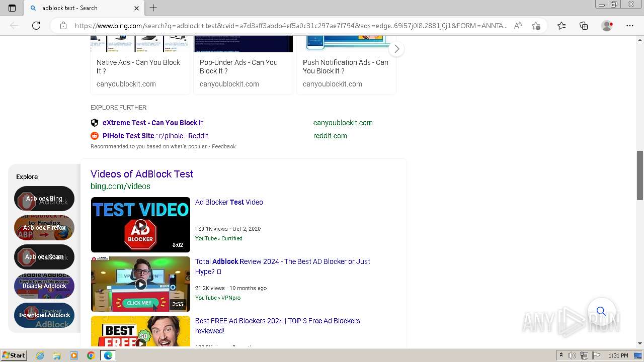Select Disable Adblock explore chip
Viewport: 644px width, 362px height.
tap(44, 286)
